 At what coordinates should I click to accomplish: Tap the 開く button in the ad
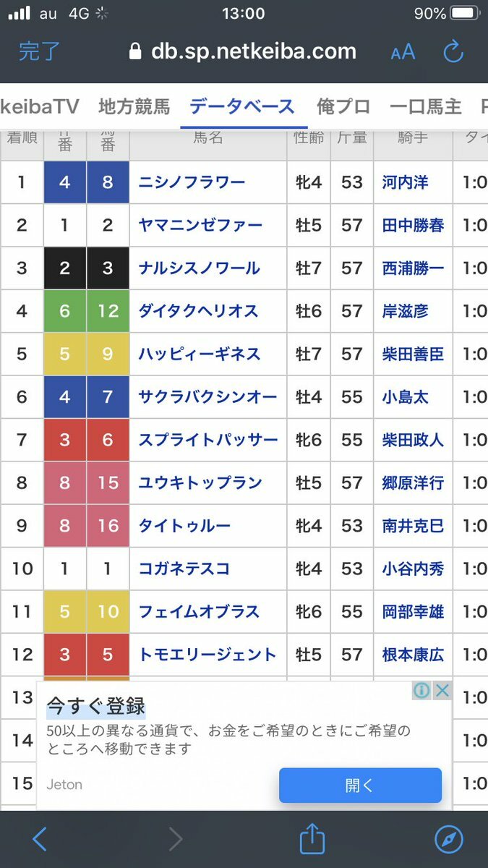pyautogui.click(x=360, y=785)
